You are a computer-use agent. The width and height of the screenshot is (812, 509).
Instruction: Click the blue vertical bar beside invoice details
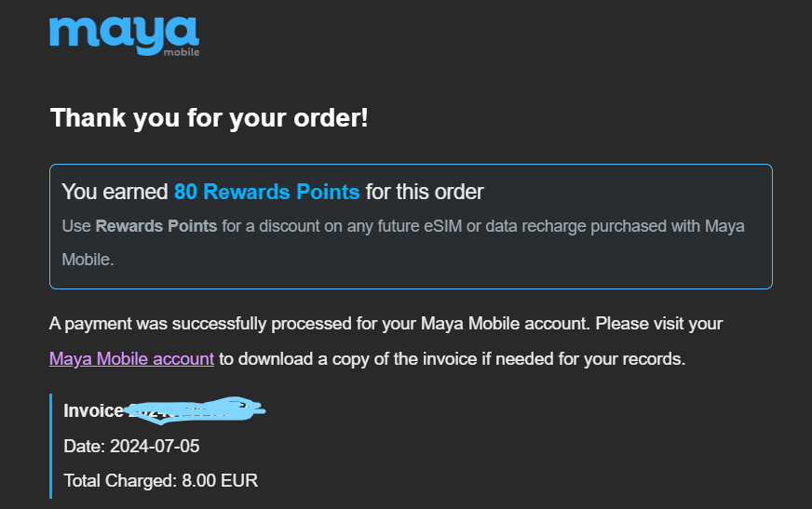coord(51,446)
